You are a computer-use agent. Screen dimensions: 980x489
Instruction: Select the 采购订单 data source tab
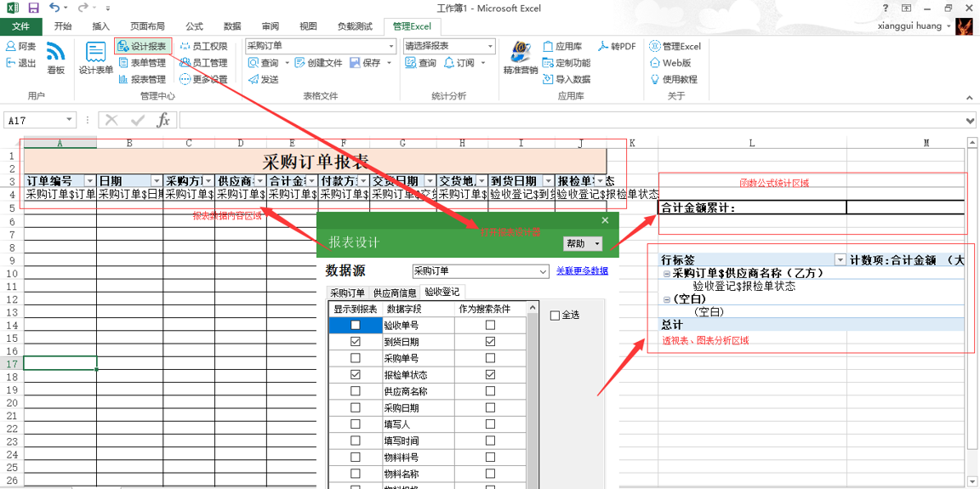tap(347, 293)
